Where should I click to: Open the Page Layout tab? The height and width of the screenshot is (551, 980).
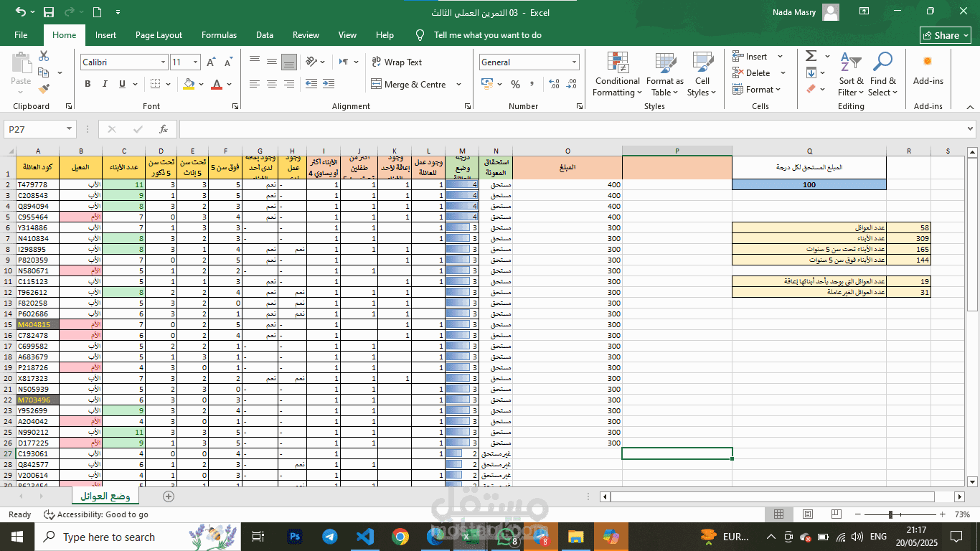(159, 35)
